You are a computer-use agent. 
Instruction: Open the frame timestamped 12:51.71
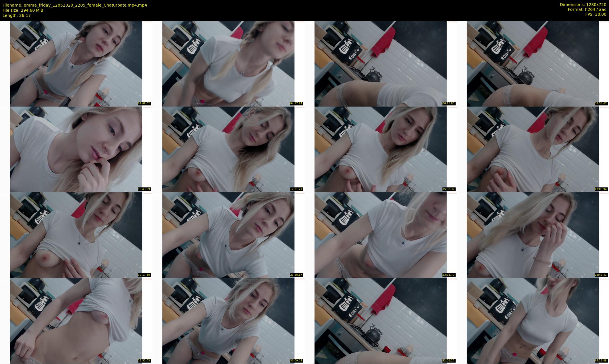[228, 149]
